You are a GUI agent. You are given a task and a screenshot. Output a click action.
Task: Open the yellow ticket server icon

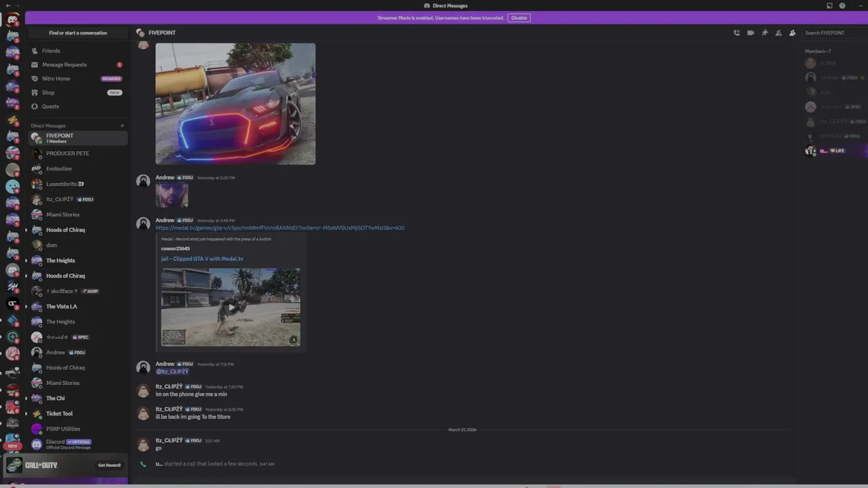[13, 120]
